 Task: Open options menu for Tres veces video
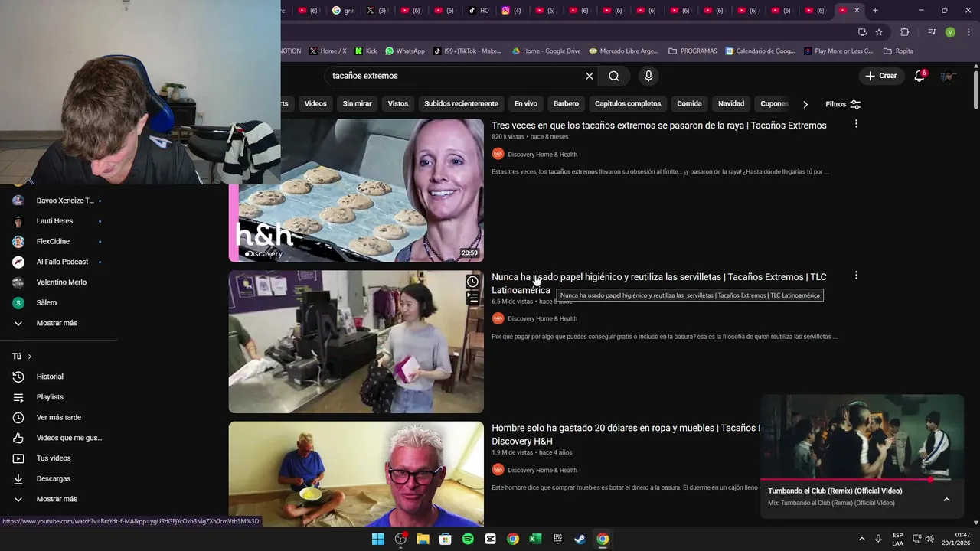(856, 124)
